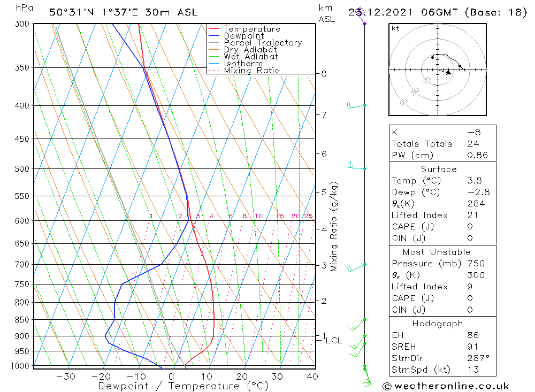The width and height of the screenshot is (535, 392).
Task: Click the 'Most Unstable' section header
Action: coord(437,252)
